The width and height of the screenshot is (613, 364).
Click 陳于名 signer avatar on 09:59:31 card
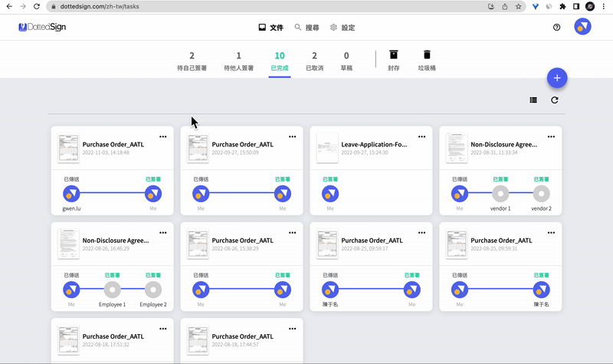pyautogui.click(x=542, y=290)
